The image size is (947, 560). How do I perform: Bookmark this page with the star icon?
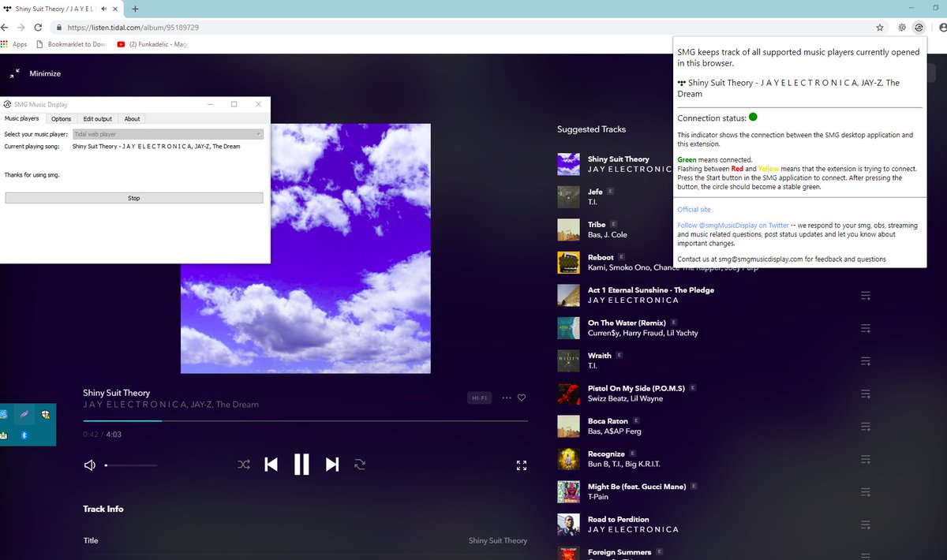(x=879, y=27)
